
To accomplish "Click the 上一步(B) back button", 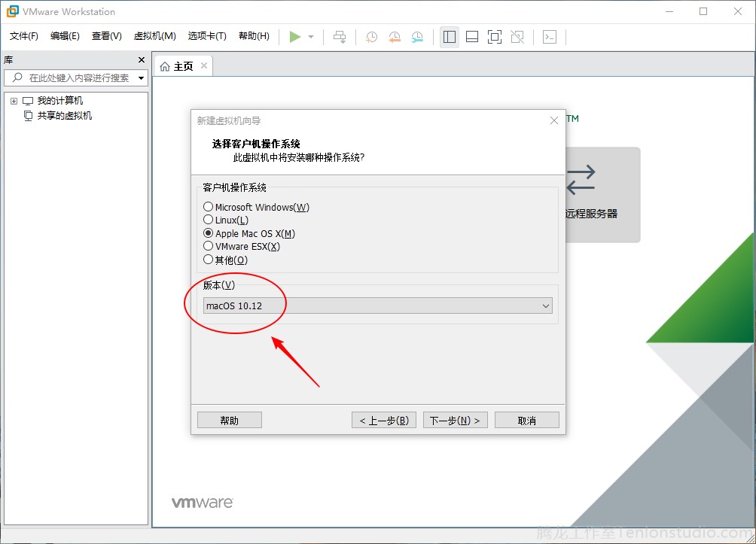I will tap(384, 420).
